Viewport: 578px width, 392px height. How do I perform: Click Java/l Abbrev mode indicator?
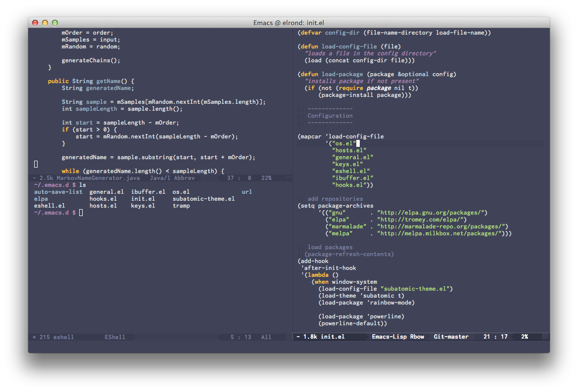172,178
